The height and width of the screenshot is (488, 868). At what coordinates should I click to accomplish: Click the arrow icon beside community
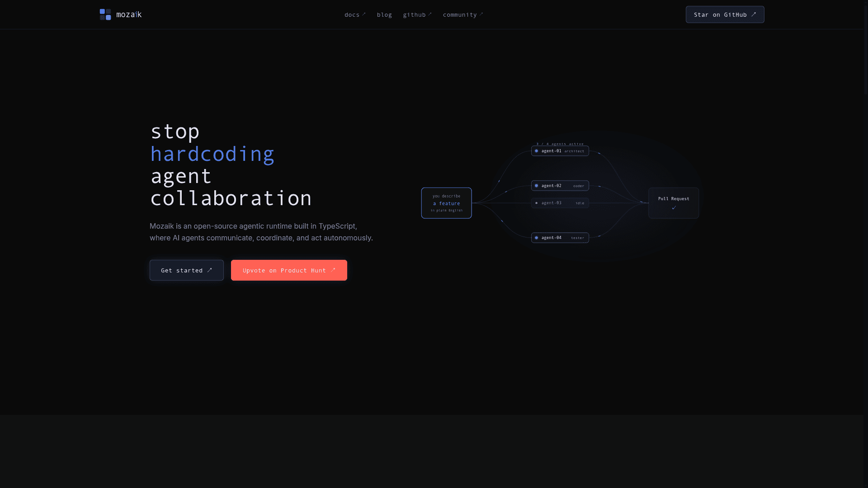[481, 14]
